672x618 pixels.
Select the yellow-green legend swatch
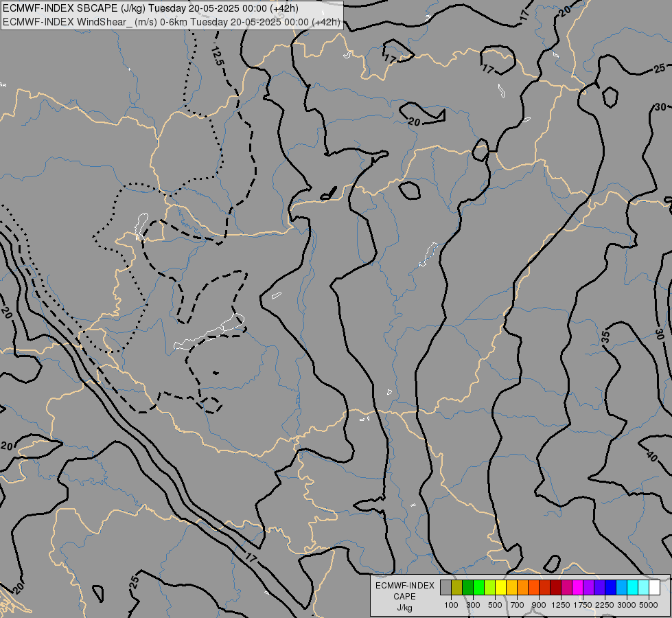point(490,588)
